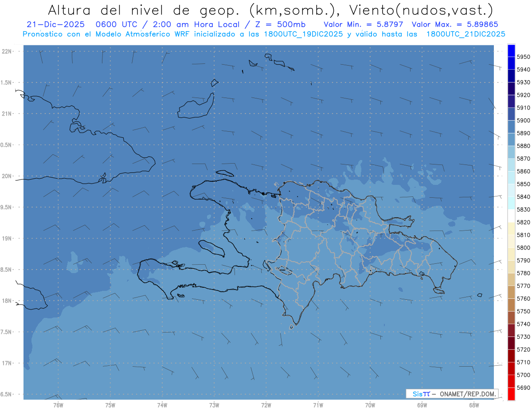
Task: Click the 5850 colorbar value
Action: (523, 184)
